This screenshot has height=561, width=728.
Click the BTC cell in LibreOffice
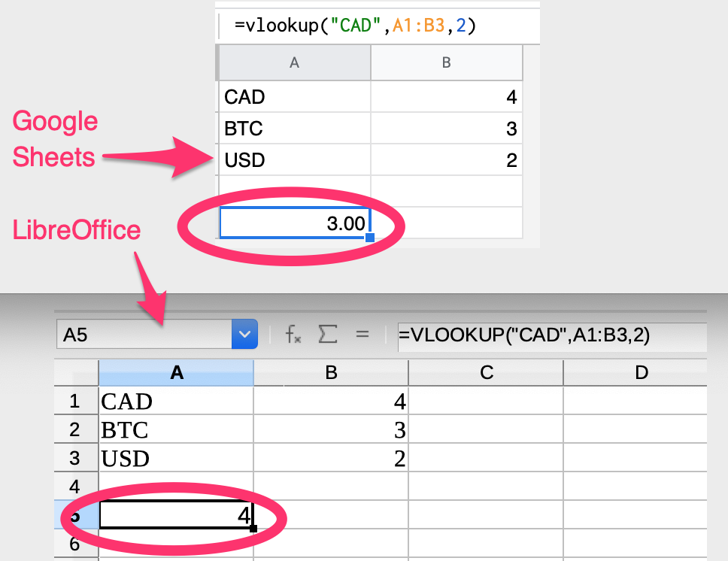click(177, 429)
